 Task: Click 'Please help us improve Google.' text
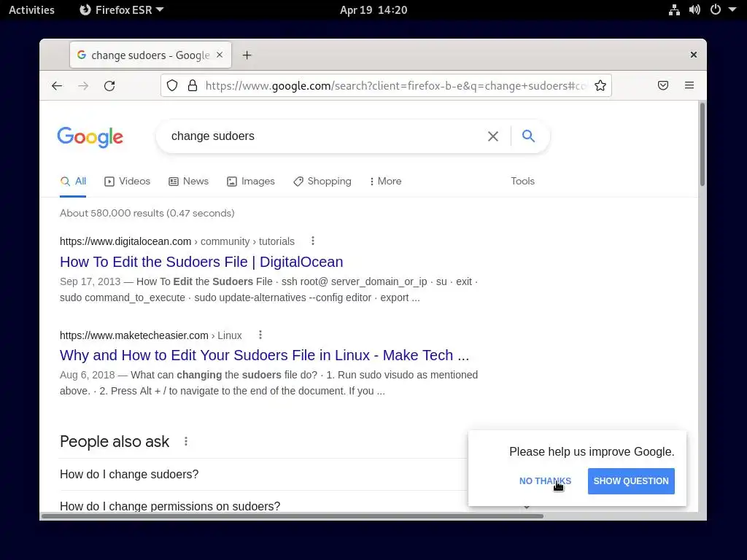pos(592,451)
